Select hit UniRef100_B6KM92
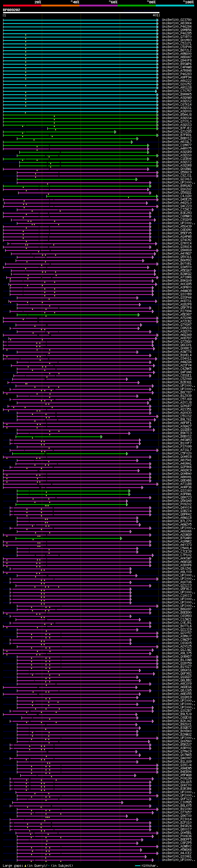Viewport: 197px width, 868px height. pos(176,260)
